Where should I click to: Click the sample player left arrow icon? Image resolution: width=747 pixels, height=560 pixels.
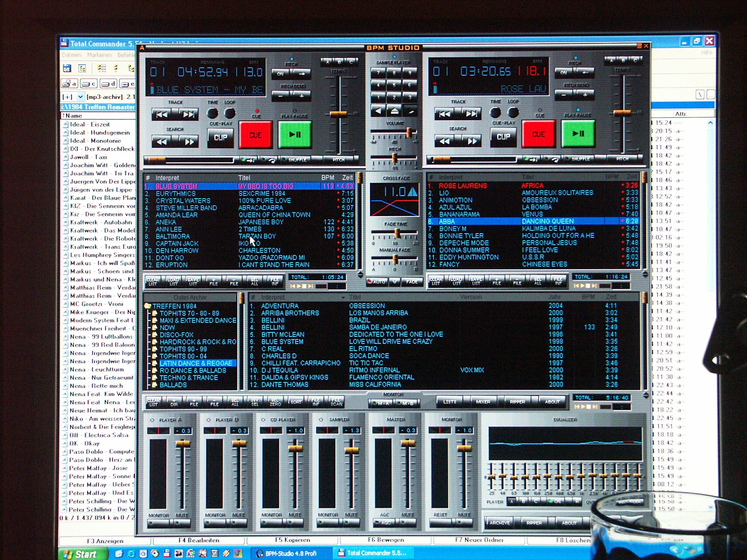tap(378, 111)
